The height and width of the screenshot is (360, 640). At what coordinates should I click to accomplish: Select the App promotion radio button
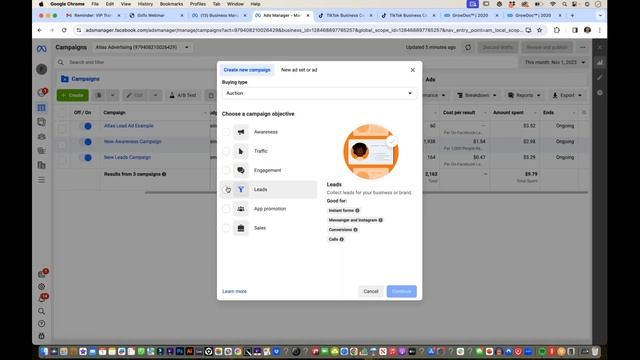pos(226,209)
